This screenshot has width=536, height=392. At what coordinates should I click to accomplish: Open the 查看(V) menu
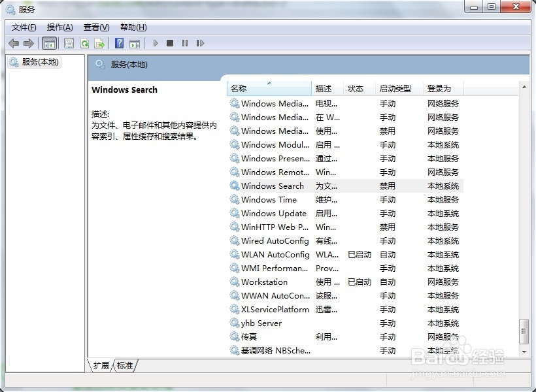tap(96, 27)
